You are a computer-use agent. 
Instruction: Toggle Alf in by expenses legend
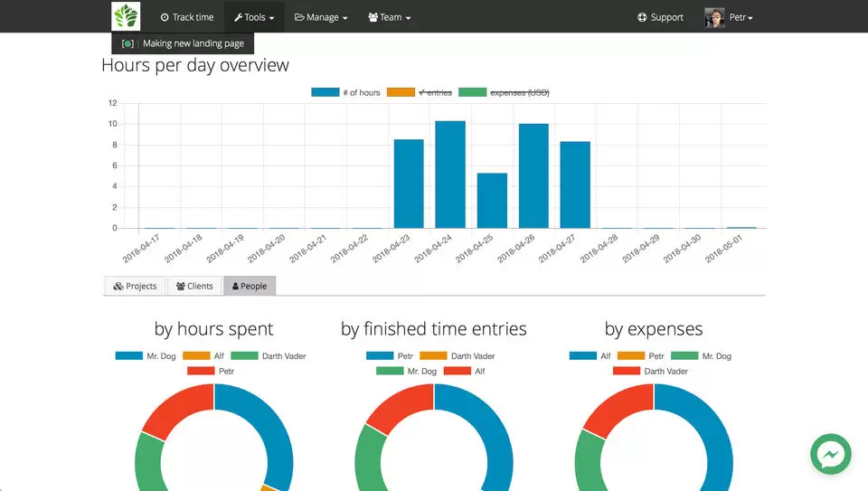point(590,356)
